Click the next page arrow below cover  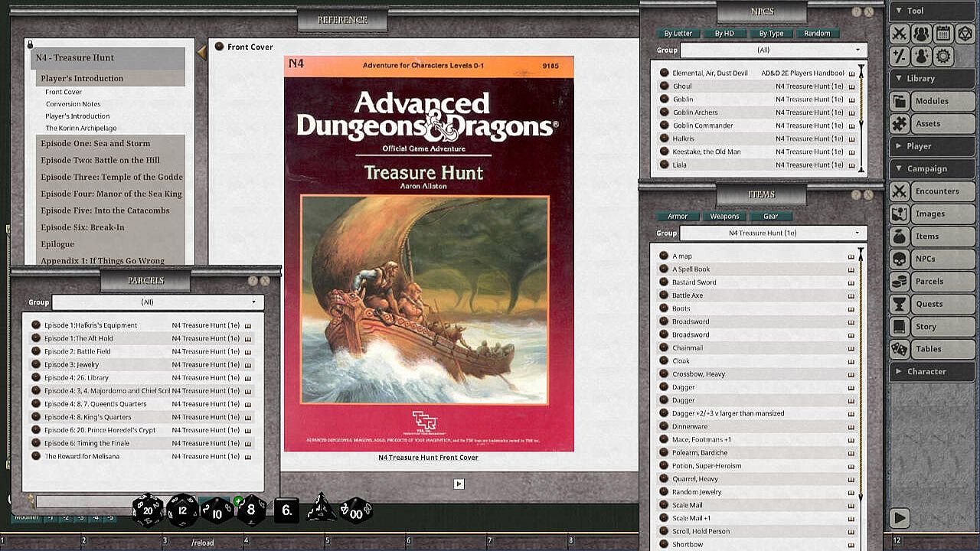pos(459,484)
